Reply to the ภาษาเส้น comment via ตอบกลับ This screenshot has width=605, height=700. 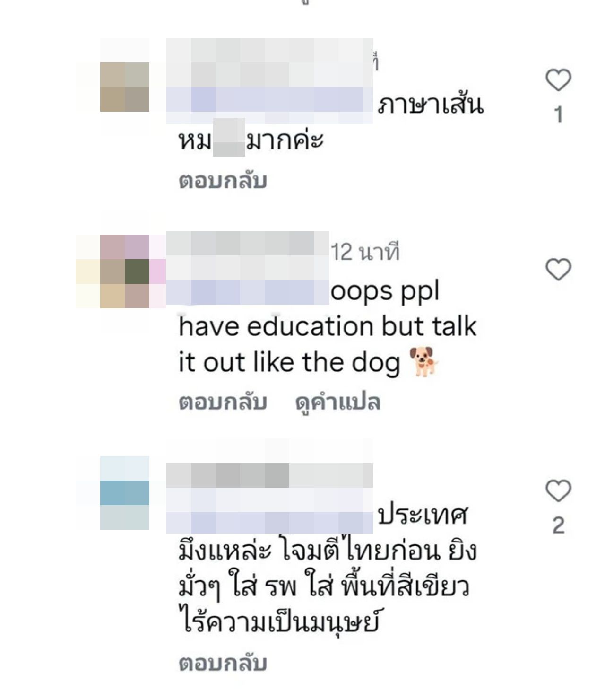pyautogui.click(x=223, y=181)
